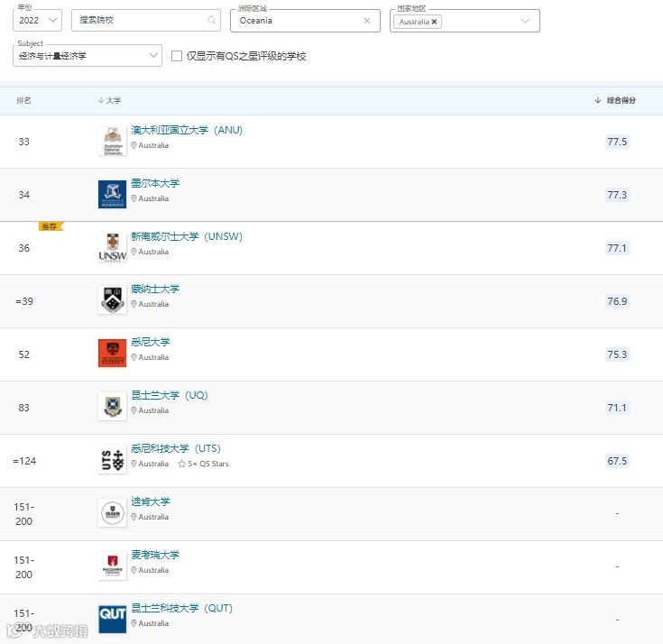
Task: Open the 迪肯大学 link
Action: (151, 501)
